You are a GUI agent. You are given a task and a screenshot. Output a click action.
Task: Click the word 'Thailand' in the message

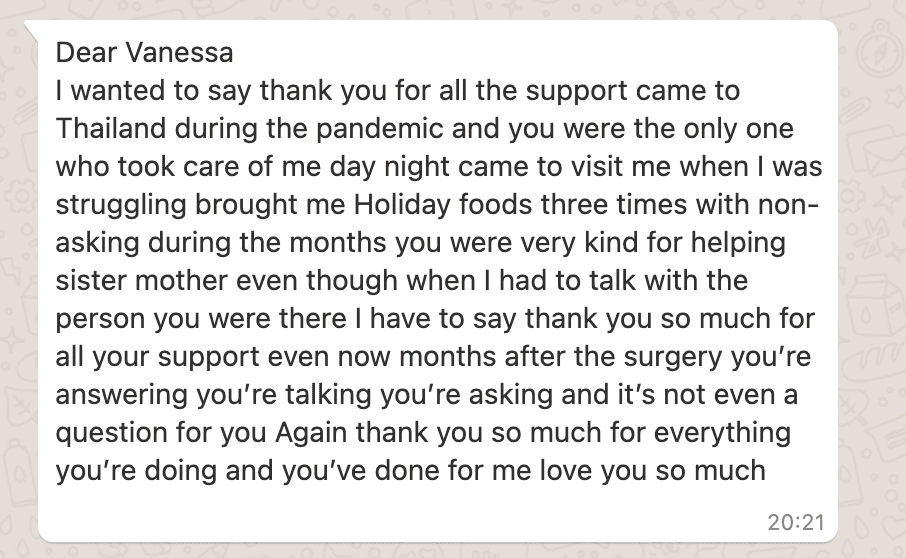110,128
